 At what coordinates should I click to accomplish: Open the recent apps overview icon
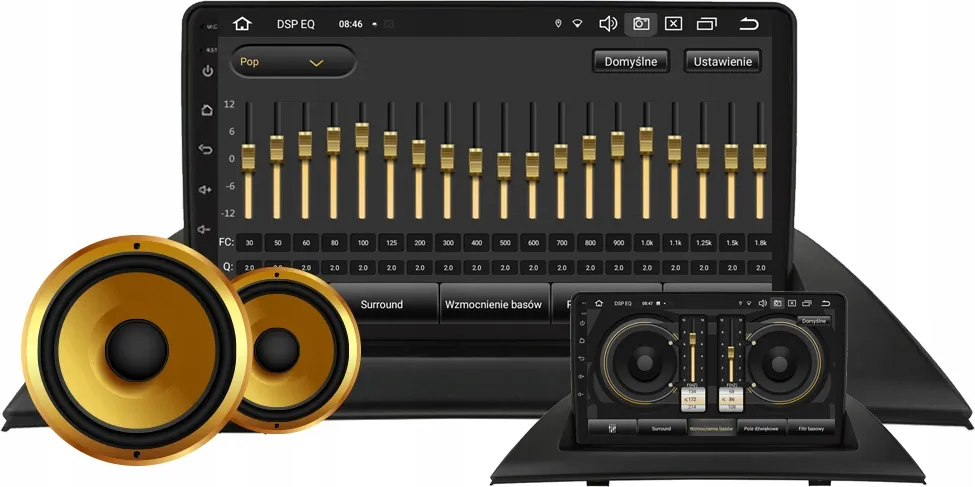click(707, 24)
